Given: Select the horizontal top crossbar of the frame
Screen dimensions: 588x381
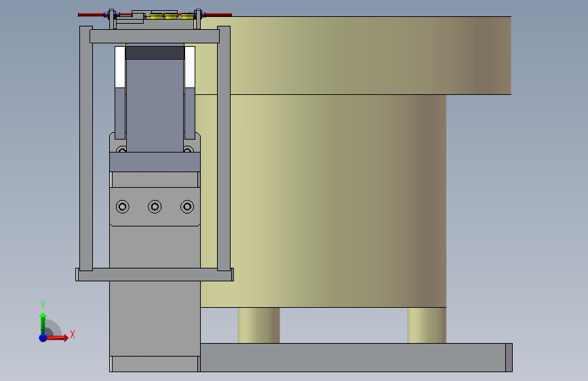Looking at the screenshot, I should (155, 37).
